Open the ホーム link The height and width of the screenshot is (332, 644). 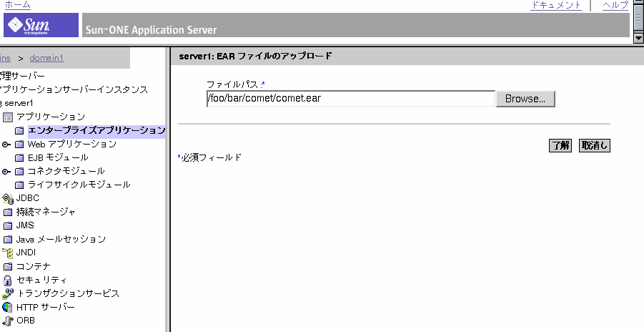[x=17, y=5]
